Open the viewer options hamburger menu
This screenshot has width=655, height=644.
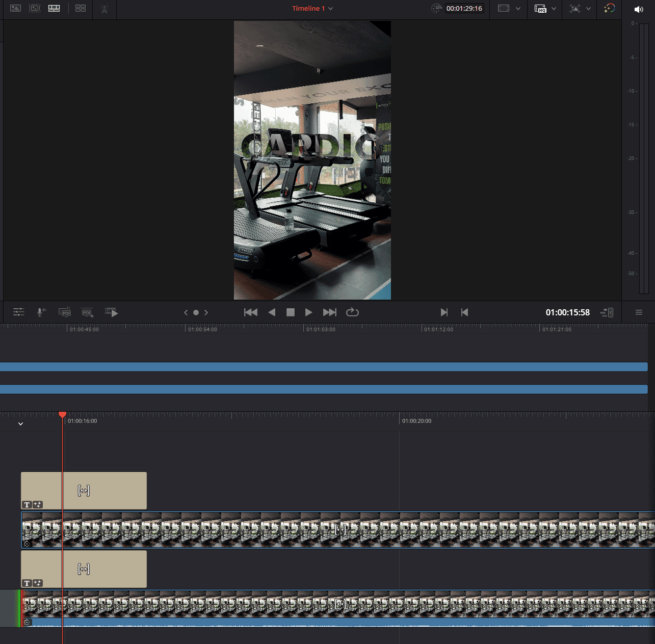pyautogui.click(x=639, y=312)
